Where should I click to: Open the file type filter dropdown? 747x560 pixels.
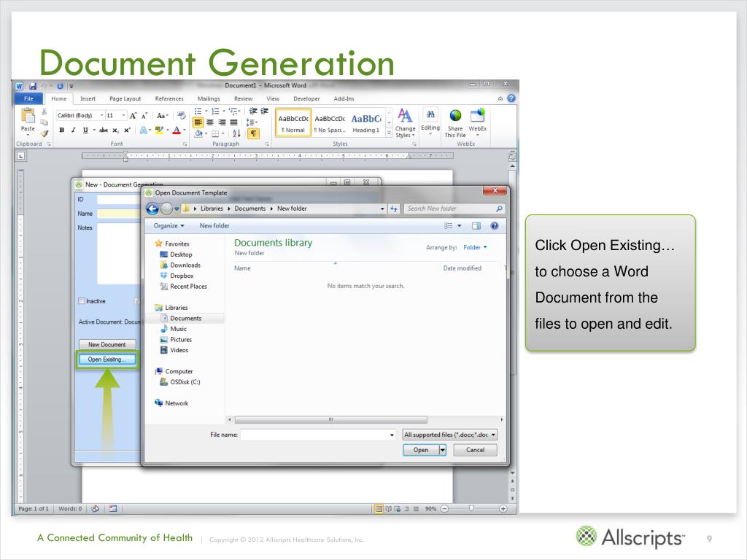pos(449,435)
